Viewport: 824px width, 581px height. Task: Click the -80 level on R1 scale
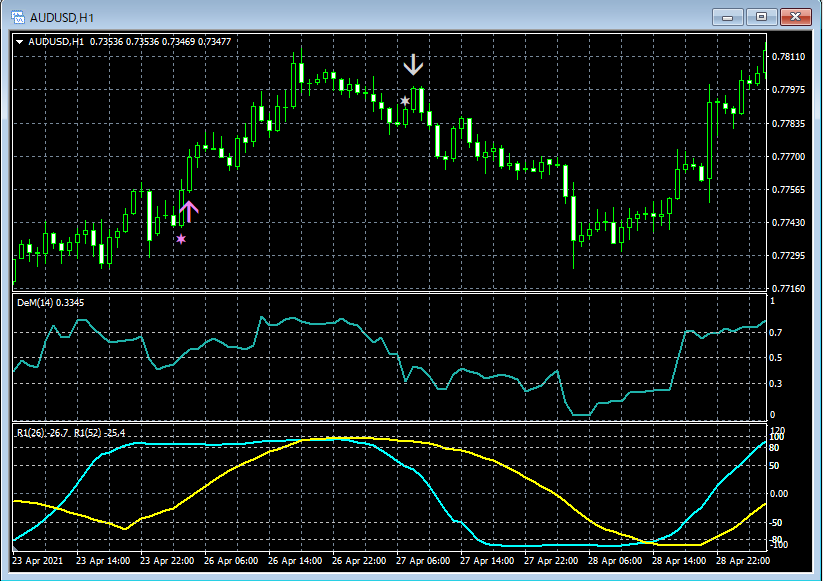click(774, 540)
